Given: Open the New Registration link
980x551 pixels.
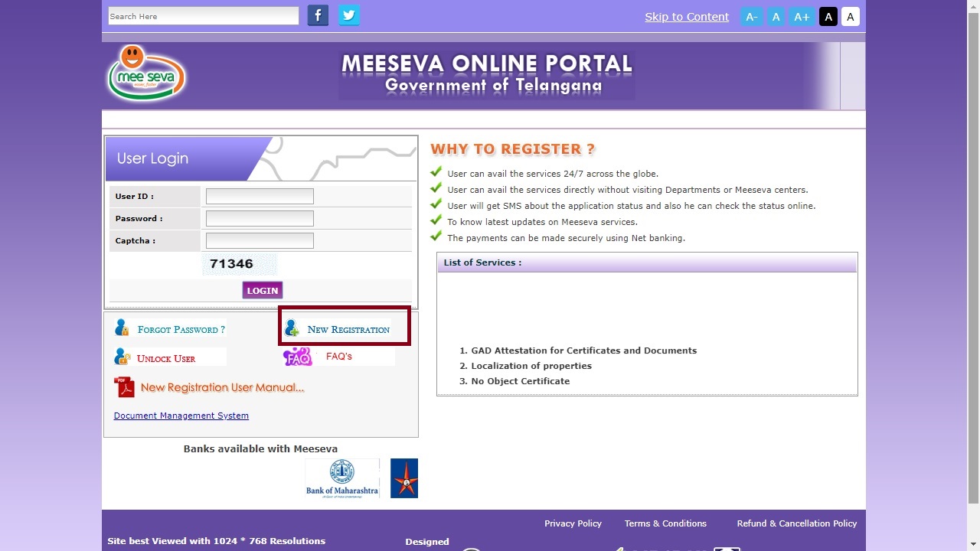Looking at the screenshot, I should pyautogui.click(x=348, y=329).
